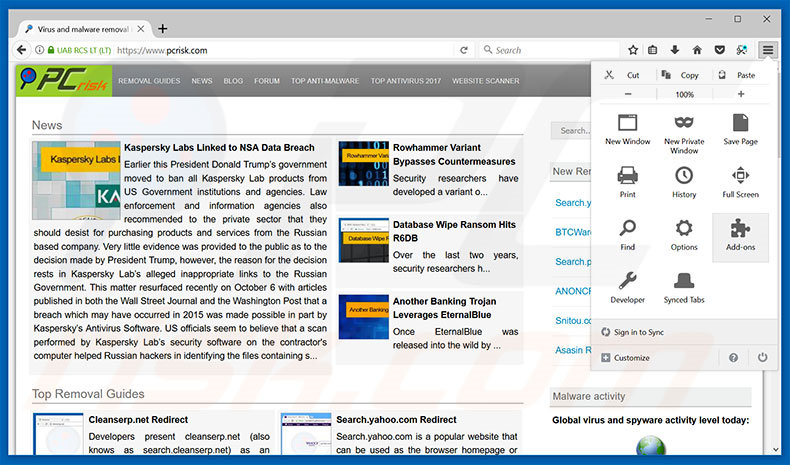The image size is (790, 465).
Task: Open History from the menu panel
Action: pos(684,182)
